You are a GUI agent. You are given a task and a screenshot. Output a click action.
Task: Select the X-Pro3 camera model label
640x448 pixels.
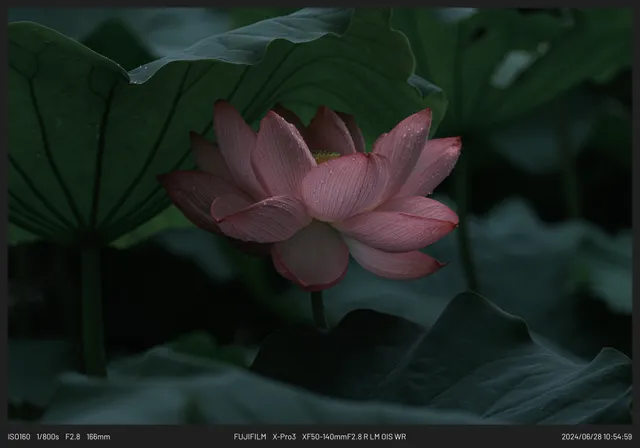[x=285, y=437]
